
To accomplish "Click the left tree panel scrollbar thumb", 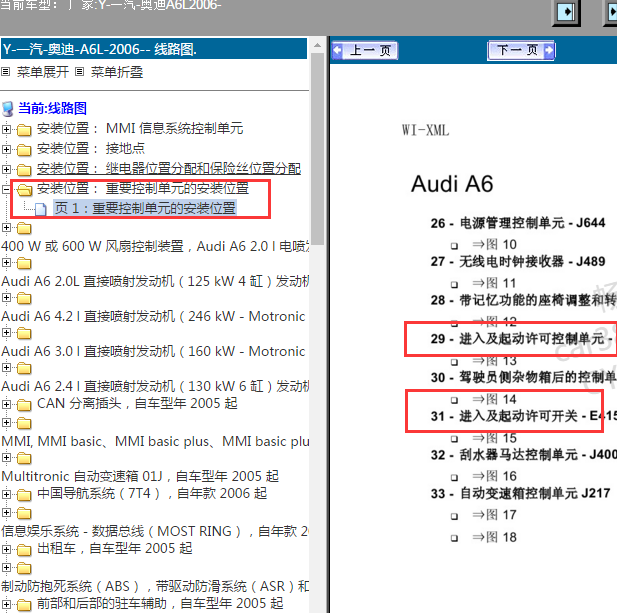I will pos(317,149).
